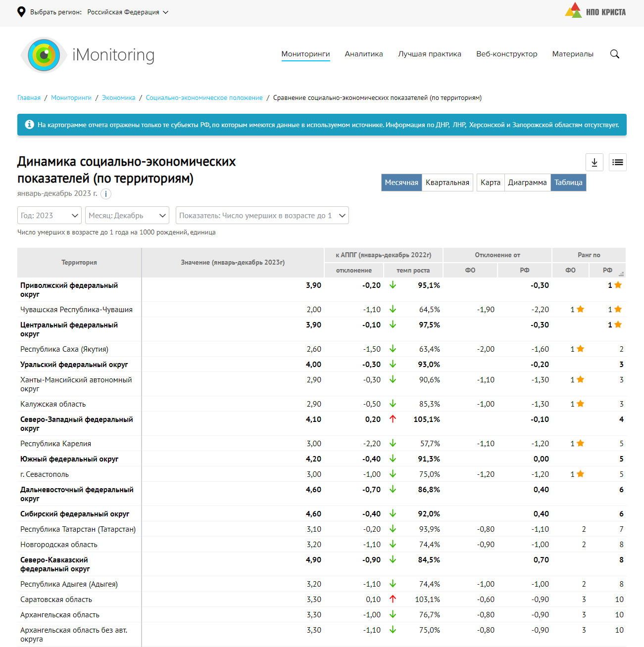Image resolution: width=644 pixels, height=647 pixels.
Task: Click the НПО Криста logo
Action: point(595,11)
